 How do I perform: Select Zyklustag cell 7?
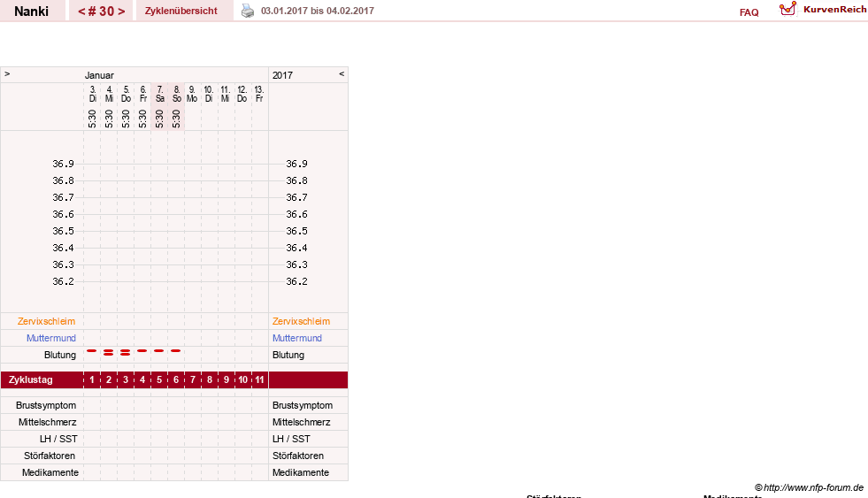[x=193, y=380]
